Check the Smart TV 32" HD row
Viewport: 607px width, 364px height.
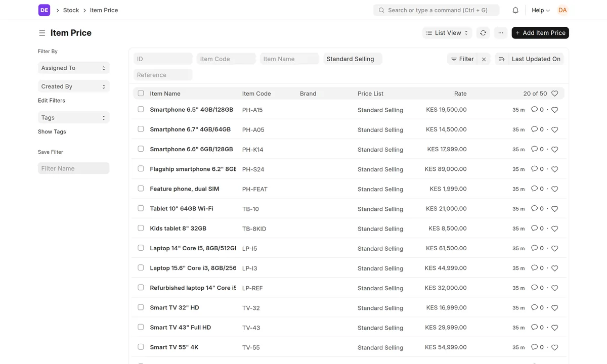pos(141,307)
